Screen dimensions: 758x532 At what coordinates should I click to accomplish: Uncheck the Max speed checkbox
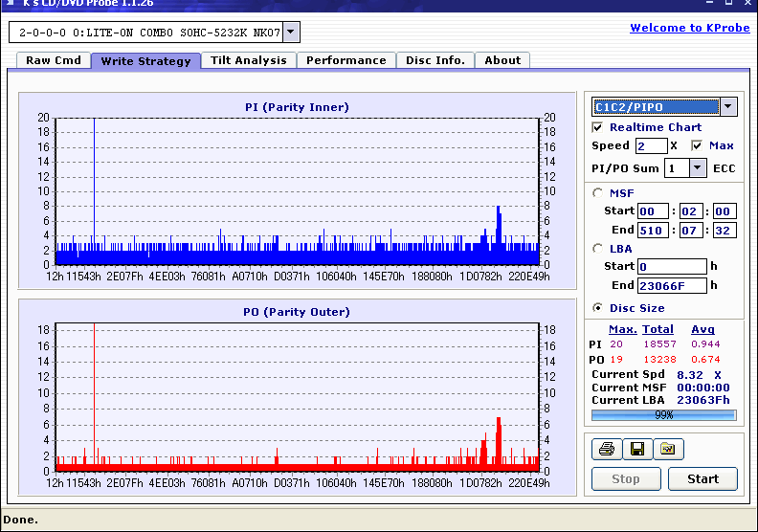tap(697, 145)
